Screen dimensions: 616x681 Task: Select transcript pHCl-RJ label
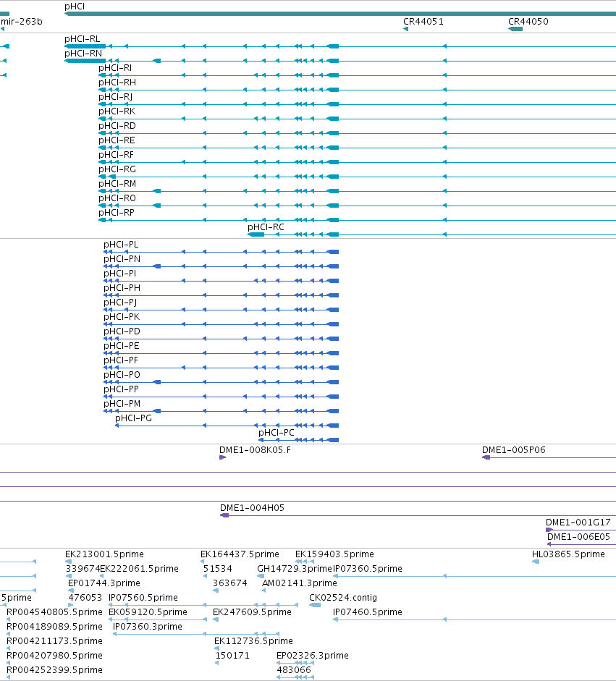pyautogui.click(x=116, y=96)
